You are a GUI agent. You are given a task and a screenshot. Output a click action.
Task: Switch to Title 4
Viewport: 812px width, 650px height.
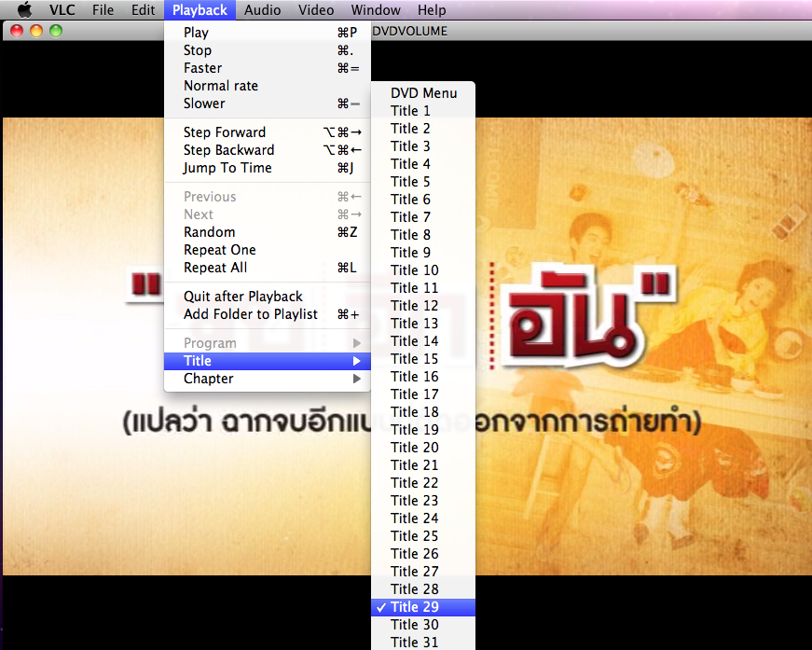tap(423, 163)
